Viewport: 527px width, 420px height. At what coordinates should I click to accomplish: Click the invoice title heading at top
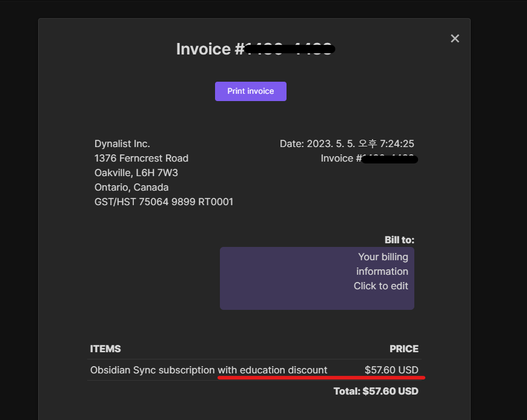256,49
